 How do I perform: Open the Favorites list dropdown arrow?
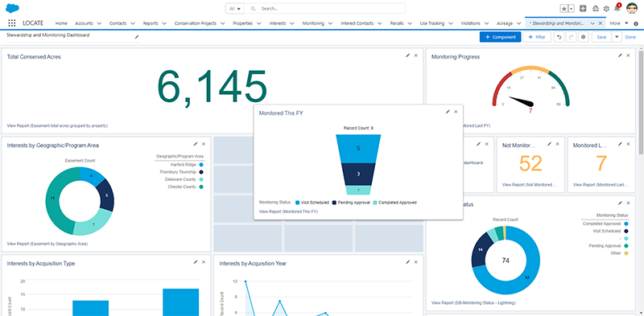pos(572,9)
